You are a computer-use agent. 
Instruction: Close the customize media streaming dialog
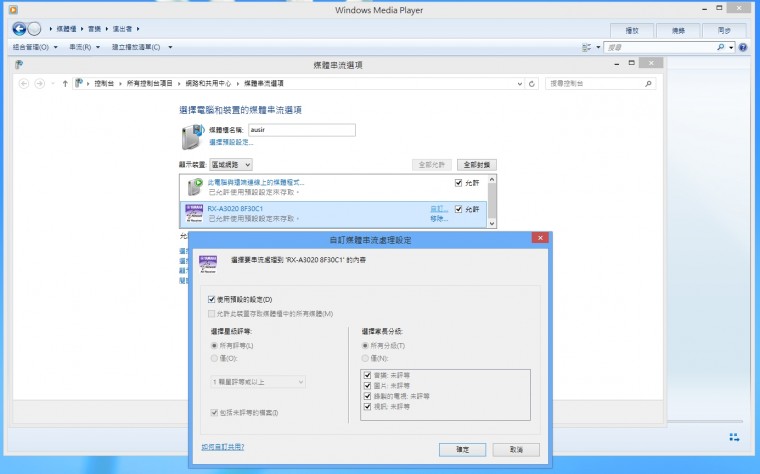(540, 237)
